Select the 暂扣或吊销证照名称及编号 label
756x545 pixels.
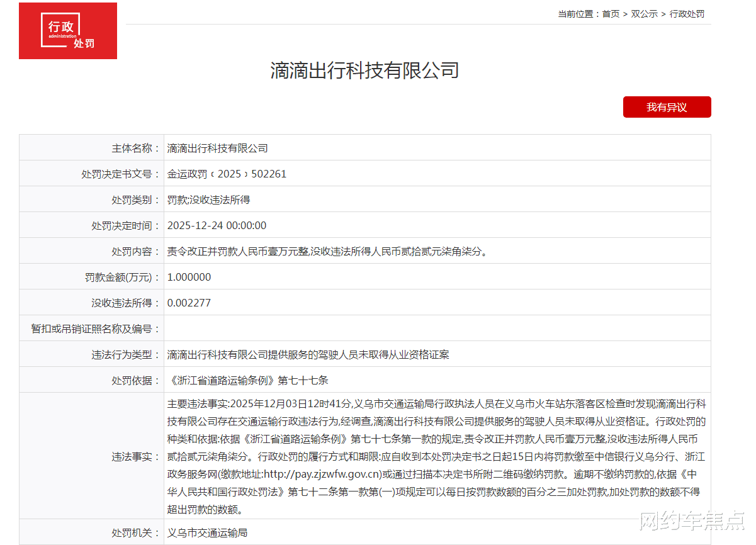click(96, 329)
